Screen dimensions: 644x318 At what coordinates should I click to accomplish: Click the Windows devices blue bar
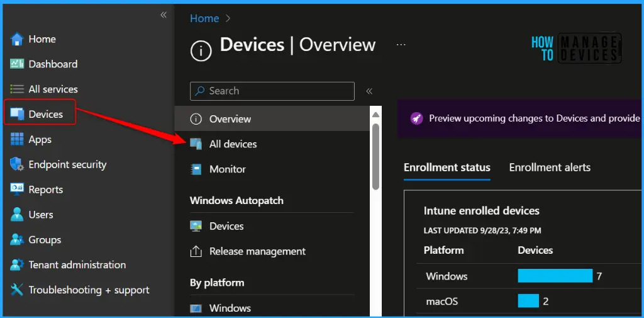pyautogui.click(x=555, y=276)
